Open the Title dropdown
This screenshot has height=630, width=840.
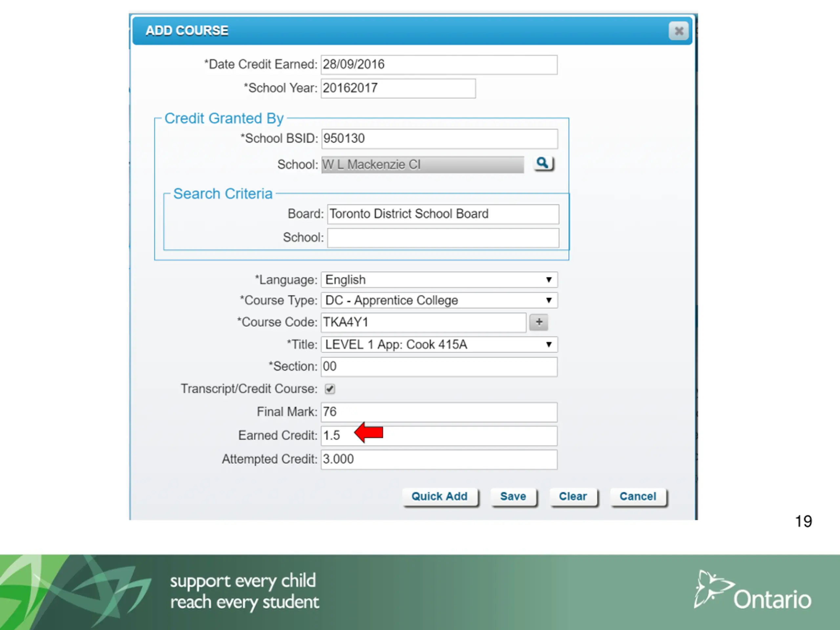click(x=439, y=345)
